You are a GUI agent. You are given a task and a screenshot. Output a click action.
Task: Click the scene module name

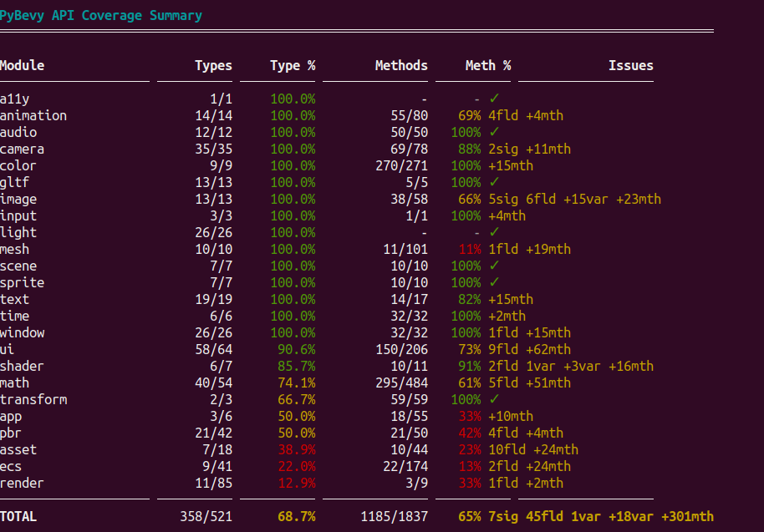click(x=18, y=266)
